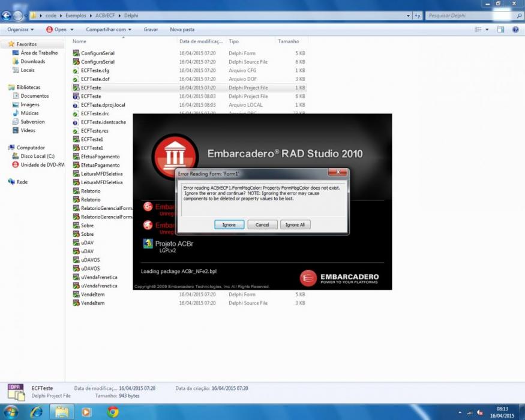
Task: Close the Error Reading Form dialog
Action: (x=338, y=172)
